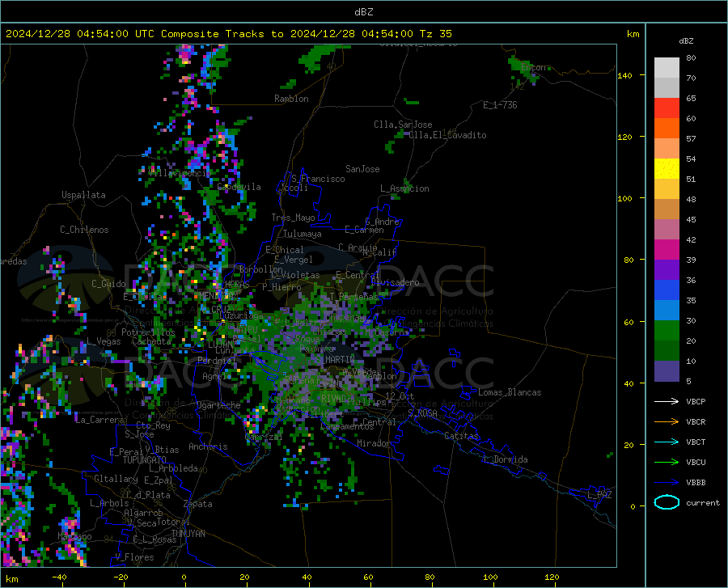This screenshot has height=588, width=728.
Task: Click the 'Gltallary' map label
Action: tap(116, 479)
